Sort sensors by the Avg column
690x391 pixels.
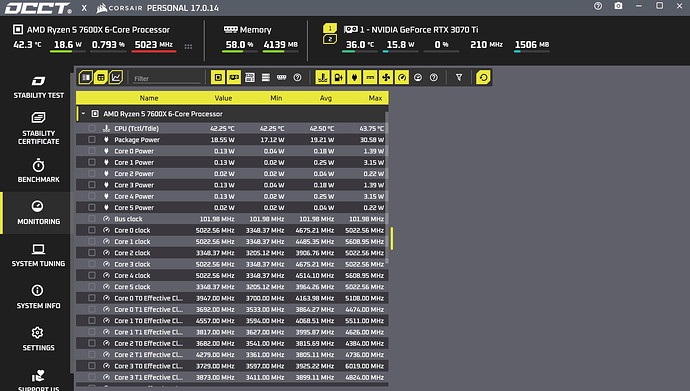tap(326, 98)
